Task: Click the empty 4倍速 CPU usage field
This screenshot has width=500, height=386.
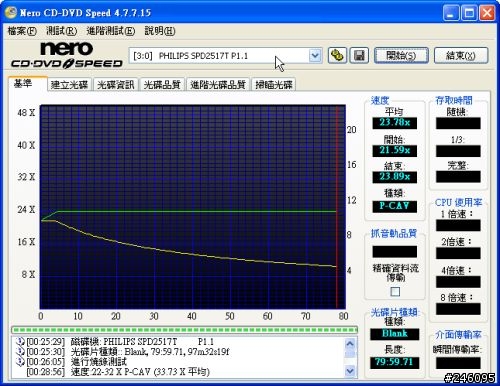Action: [x=458, y=282]
